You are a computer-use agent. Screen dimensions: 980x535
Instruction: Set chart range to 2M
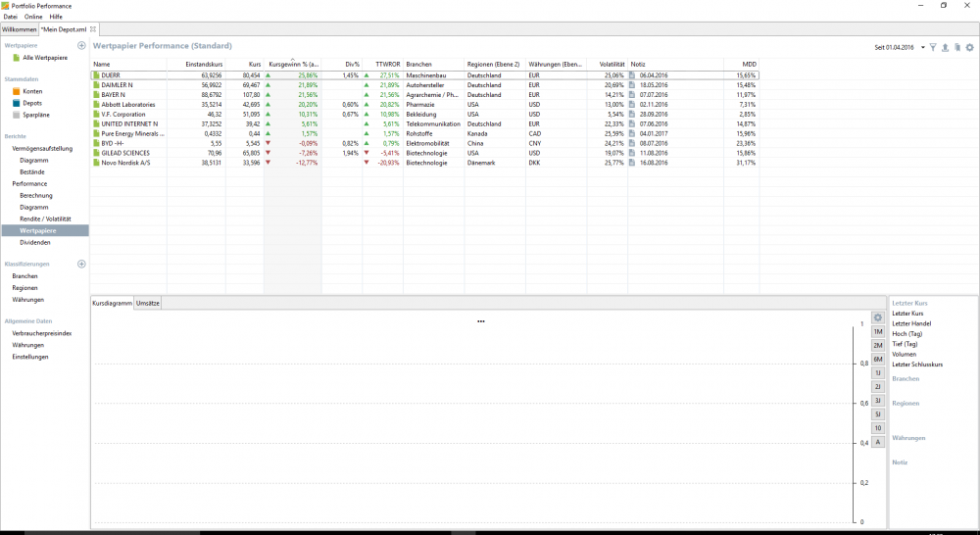[x=877, y=346]
